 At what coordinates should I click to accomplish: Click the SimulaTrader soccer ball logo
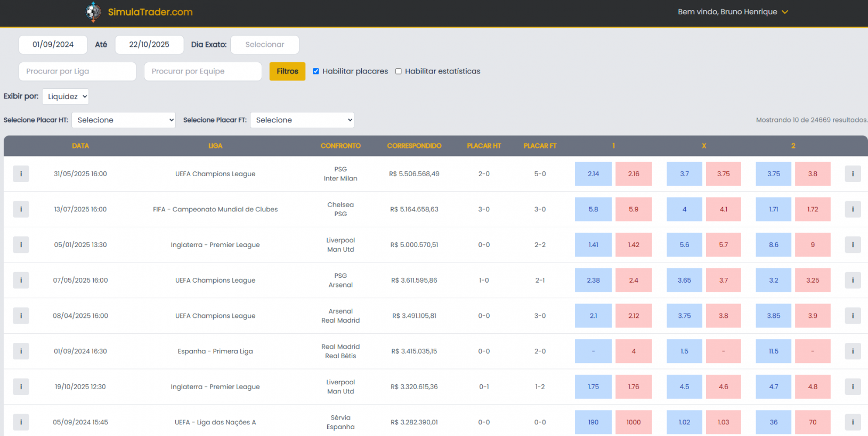[93, 12]
